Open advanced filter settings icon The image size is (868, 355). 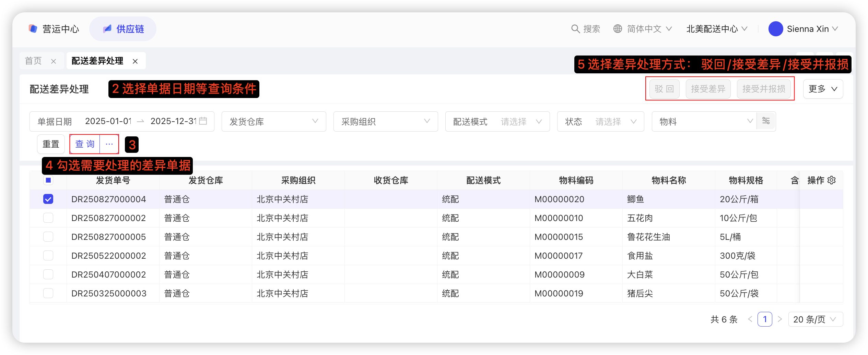pyautogui.click(x=766, y=121)
